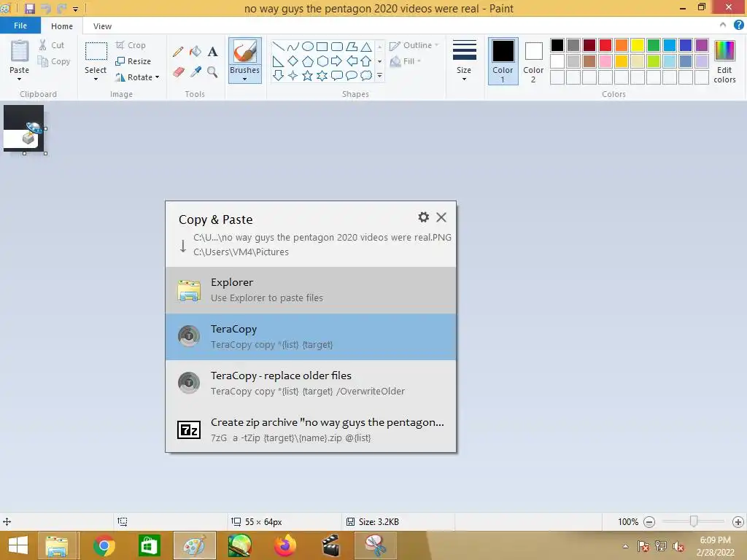Screen dimensions: 747x560
Task: Activate Color 2 selector
Action: (x=533, y=61)
